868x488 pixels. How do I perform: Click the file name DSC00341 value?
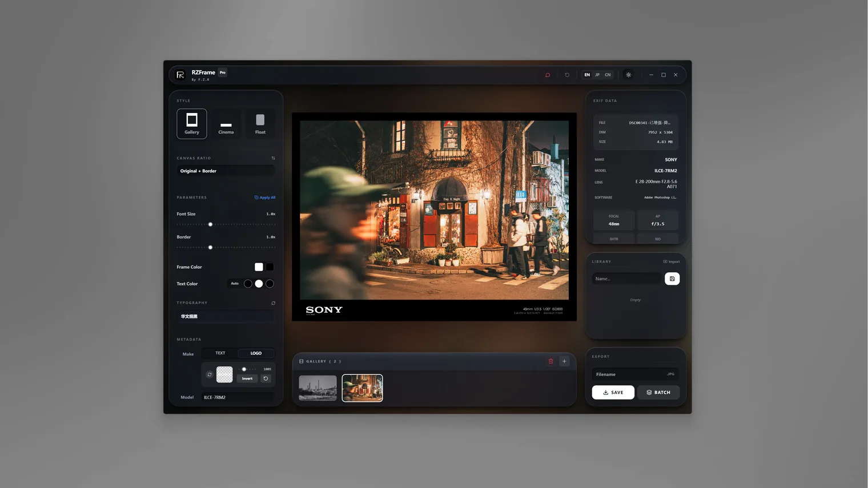[650, 123]
